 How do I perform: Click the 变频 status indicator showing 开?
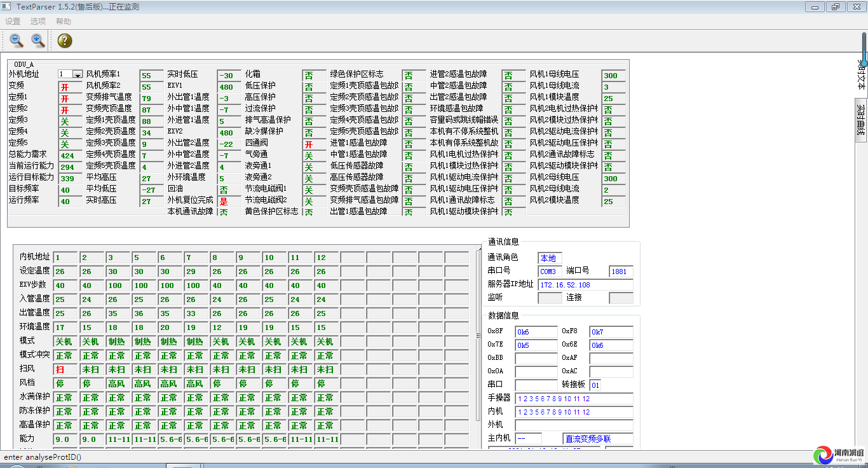pos(70,86)
